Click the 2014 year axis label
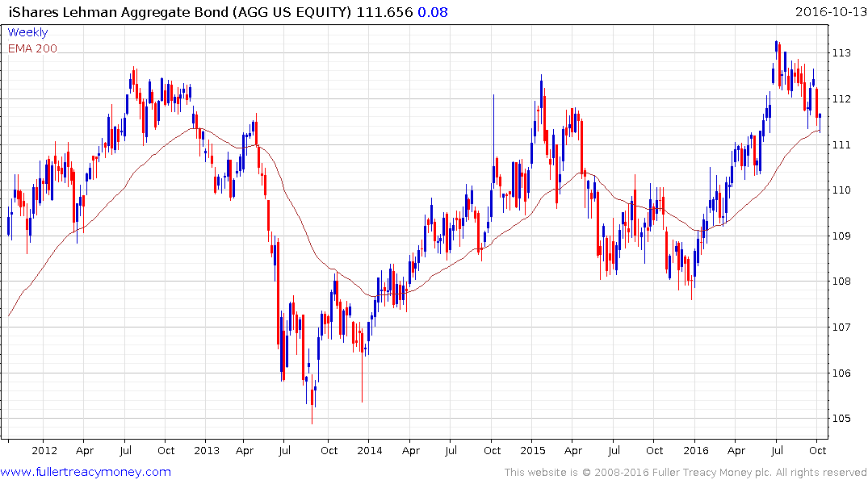 point(369,451)
